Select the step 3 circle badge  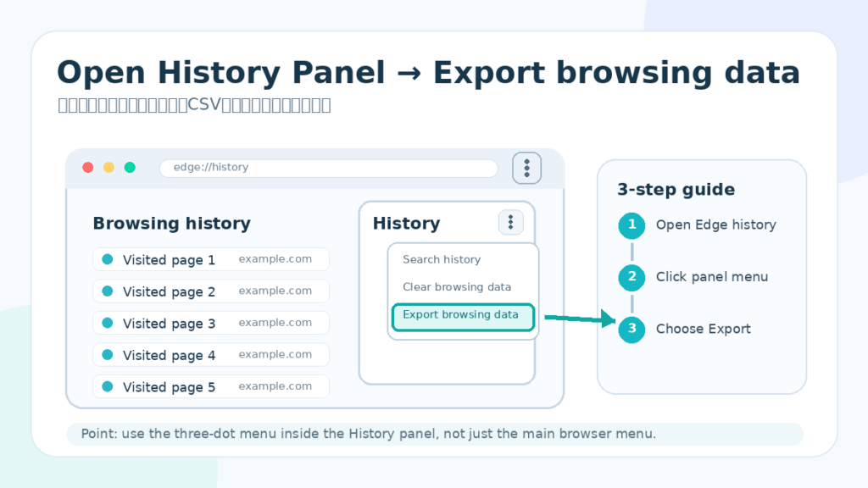632,330
